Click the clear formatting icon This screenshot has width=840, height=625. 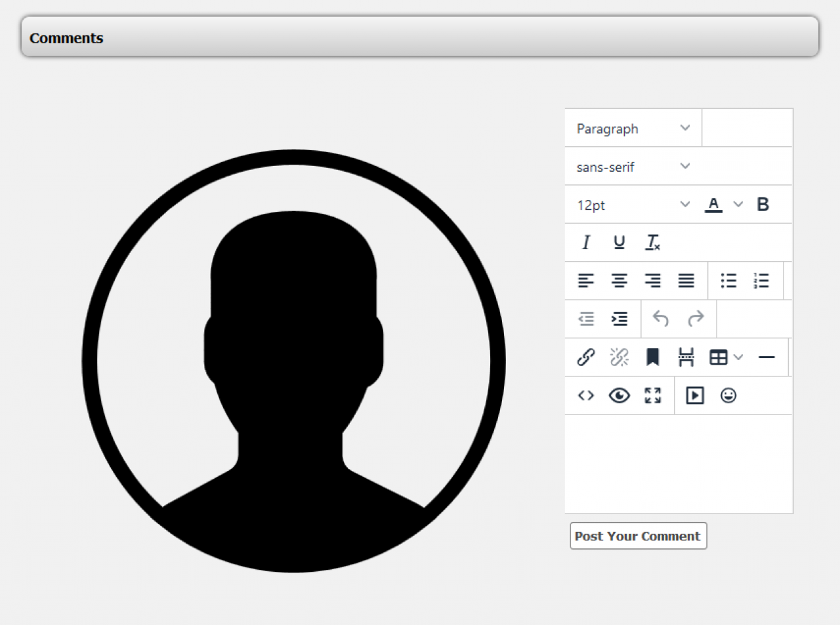653,243
